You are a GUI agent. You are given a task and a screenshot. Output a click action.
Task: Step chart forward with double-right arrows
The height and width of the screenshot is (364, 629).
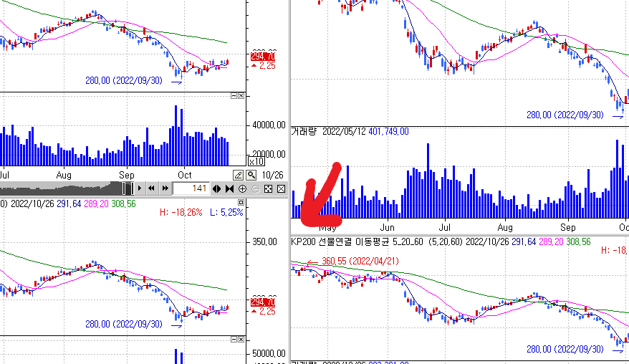pos(165,188)
